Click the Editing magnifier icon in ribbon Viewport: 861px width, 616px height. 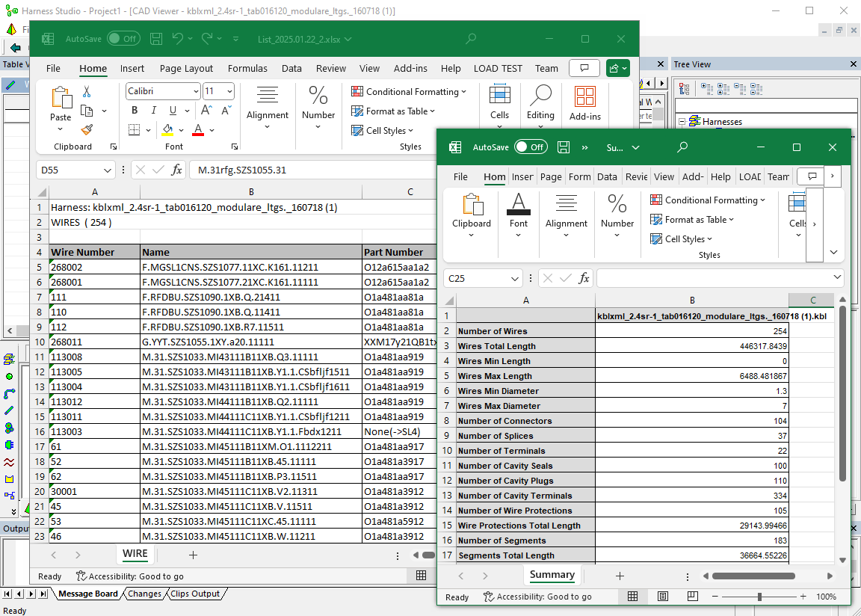pyautogui.click(x=540, y=102)
